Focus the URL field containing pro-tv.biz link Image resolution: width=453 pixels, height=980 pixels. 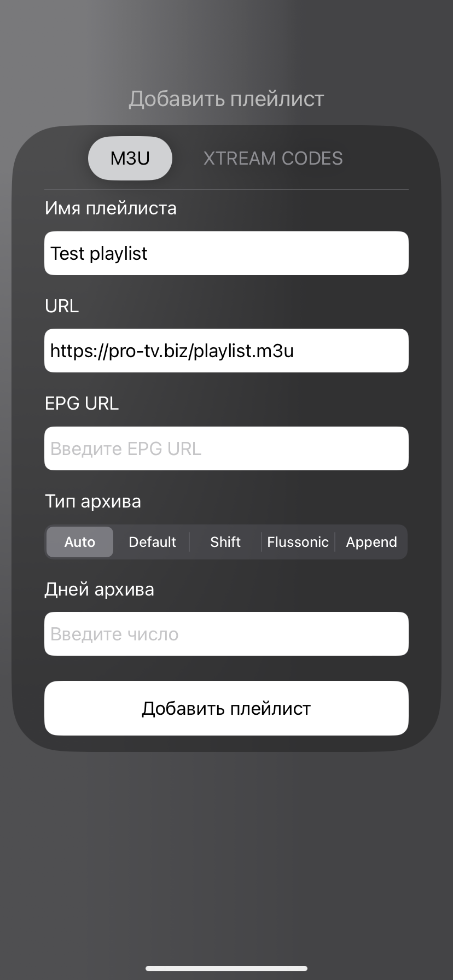(x=226, y=351)
